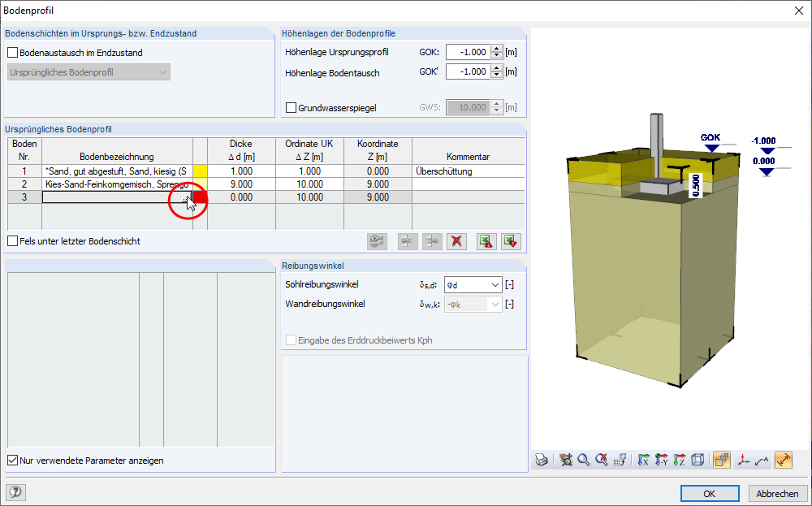Click the yellow color swatch of soil 1
Screen dimensions: 812x506
[x=200, y=171]
